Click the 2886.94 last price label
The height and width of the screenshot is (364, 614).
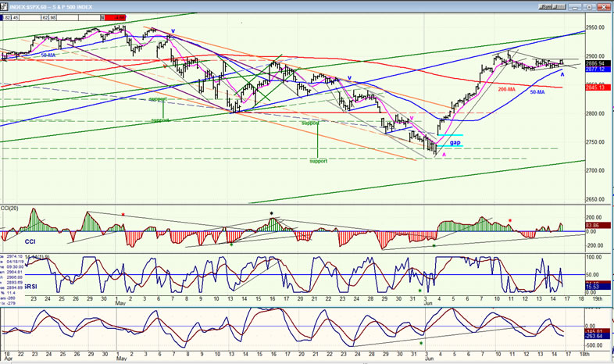pos(598,63)
